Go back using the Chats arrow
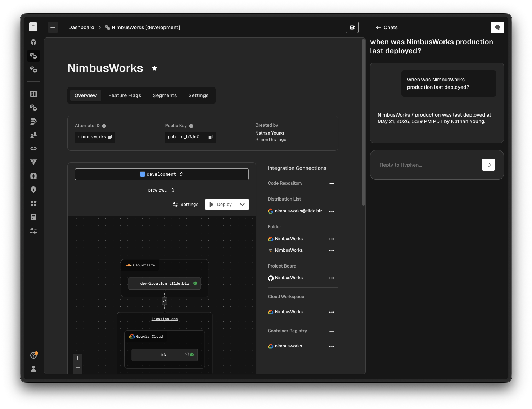532x409 pixels. point(378,27)
